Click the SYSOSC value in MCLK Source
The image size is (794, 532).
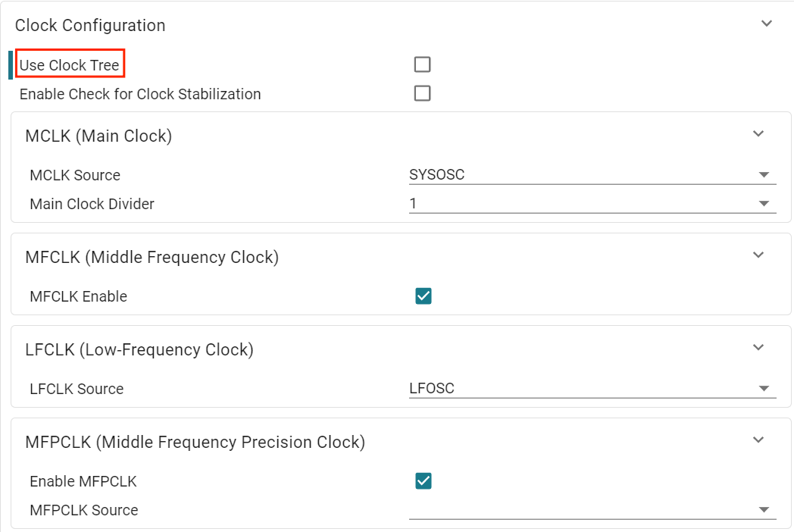[436, 175]
